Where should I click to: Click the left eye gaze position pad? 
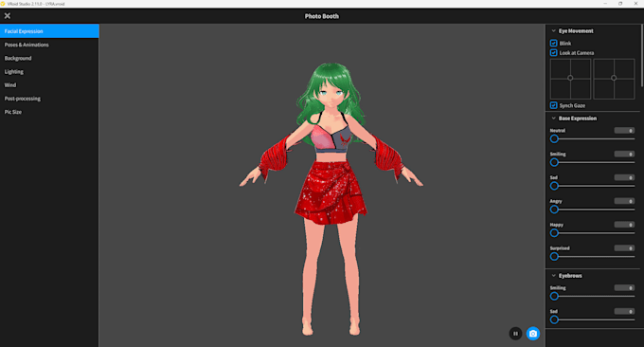coord(570,79)
